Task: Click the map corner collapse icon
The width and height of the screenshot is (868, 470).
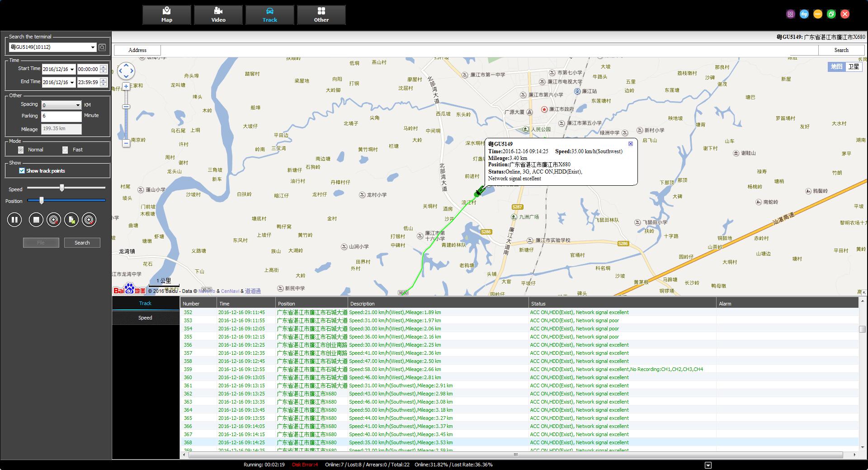Action: (864, 292)
